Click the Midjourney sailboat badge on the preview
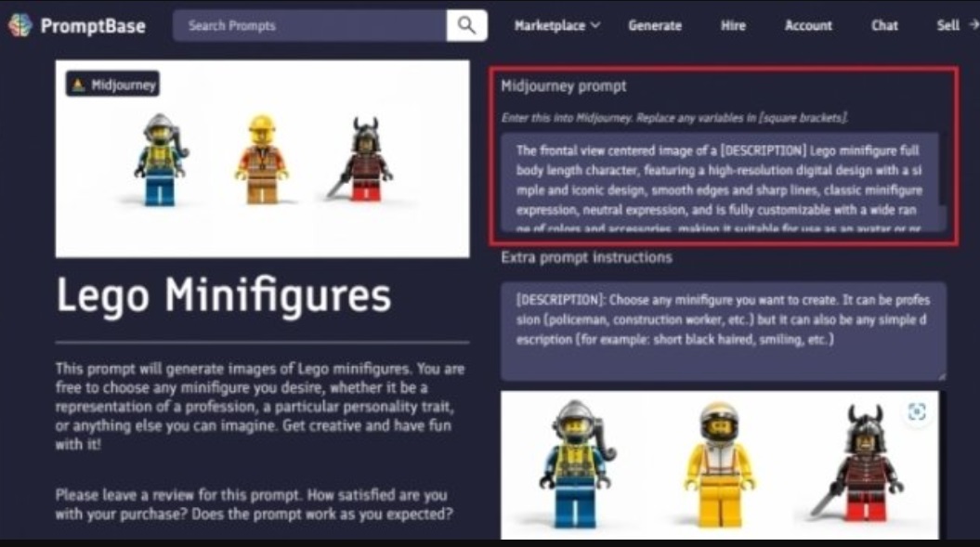Viewport: 980px width, 547px height. click(x=113, y=85)
